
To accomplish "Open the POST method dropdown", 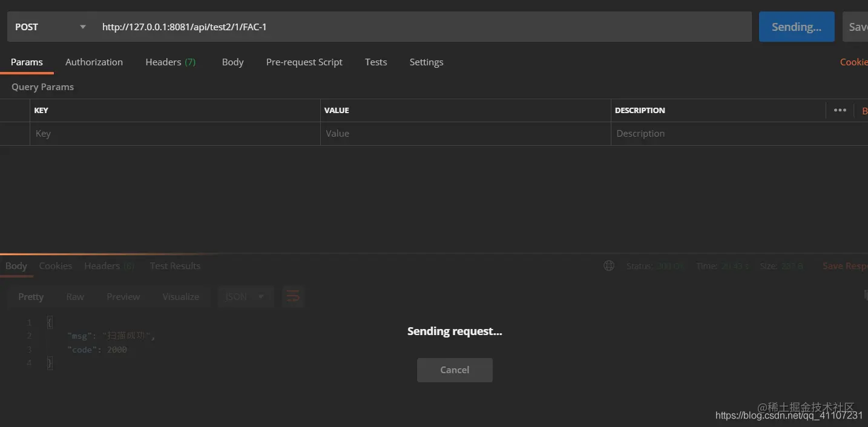I will [50, 27].
